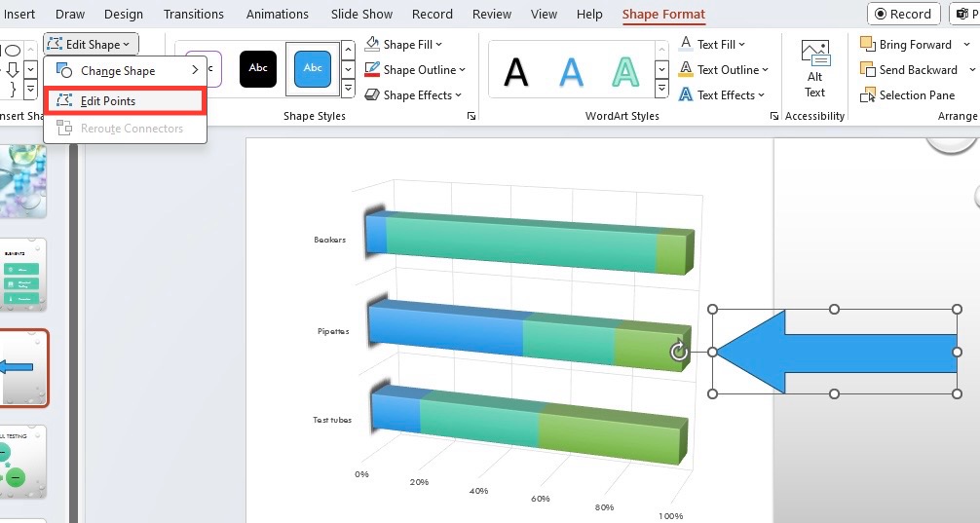Open the Shape Styles dialog launcher

471,116
